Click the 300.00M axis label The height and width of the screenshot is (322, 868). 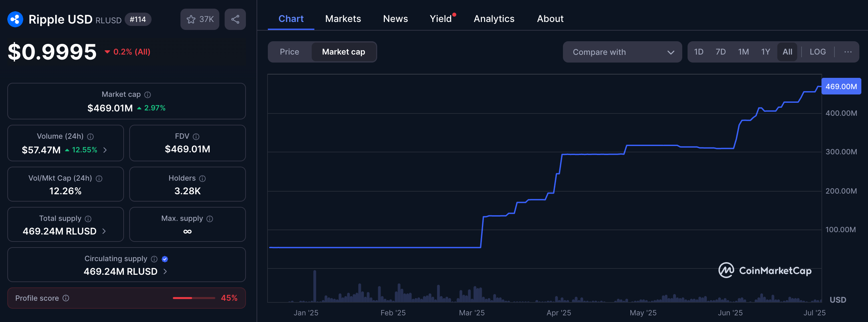[841, 152]
